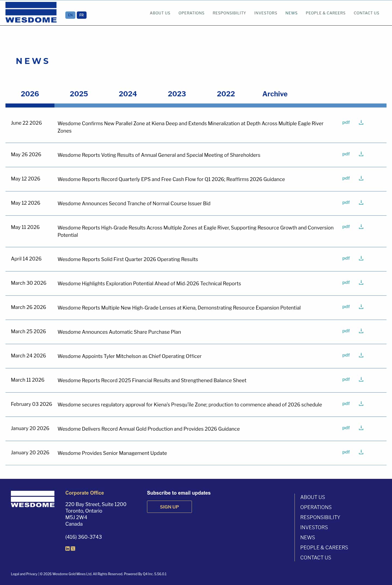The width and height of the screenshot is (392, 585).
Task: Download the Senior Management Update release
Action: pos(361,452)
